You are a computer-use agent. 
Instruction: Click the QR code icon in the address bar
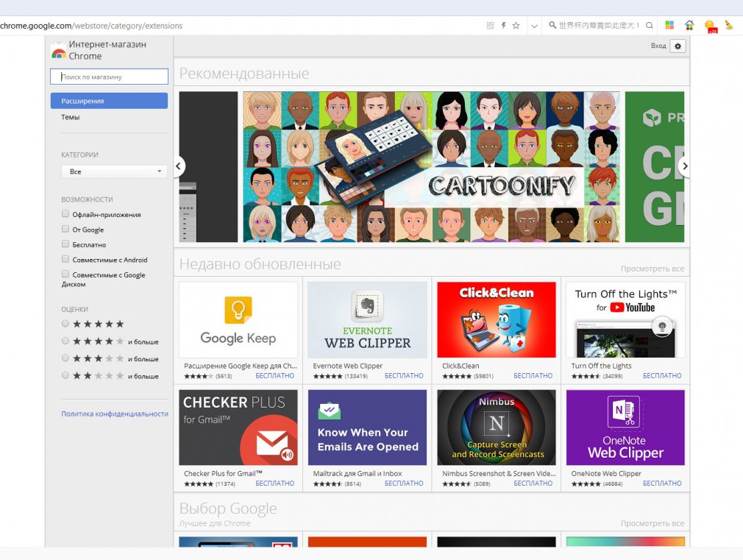[x=491, y=26]
